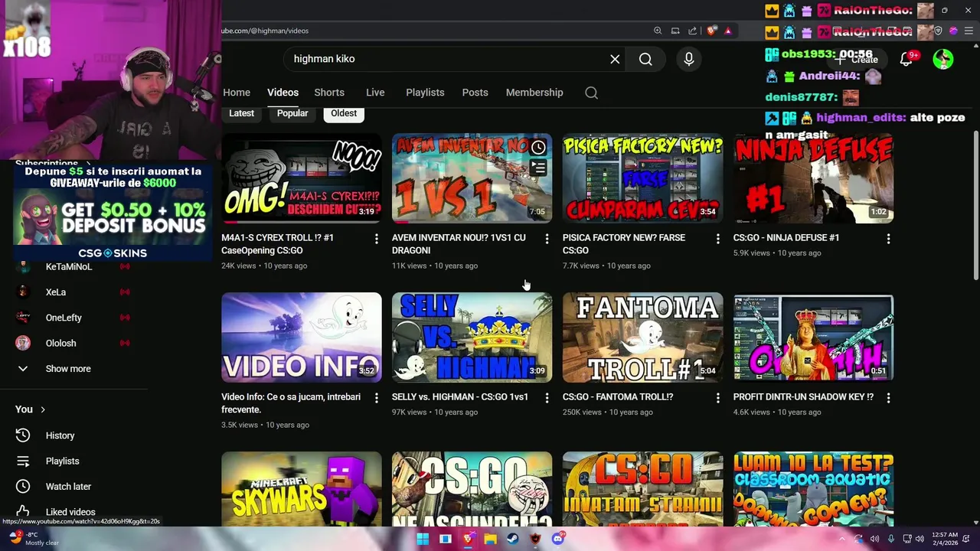Open the weather widget showing -8°C

[34, 539]
